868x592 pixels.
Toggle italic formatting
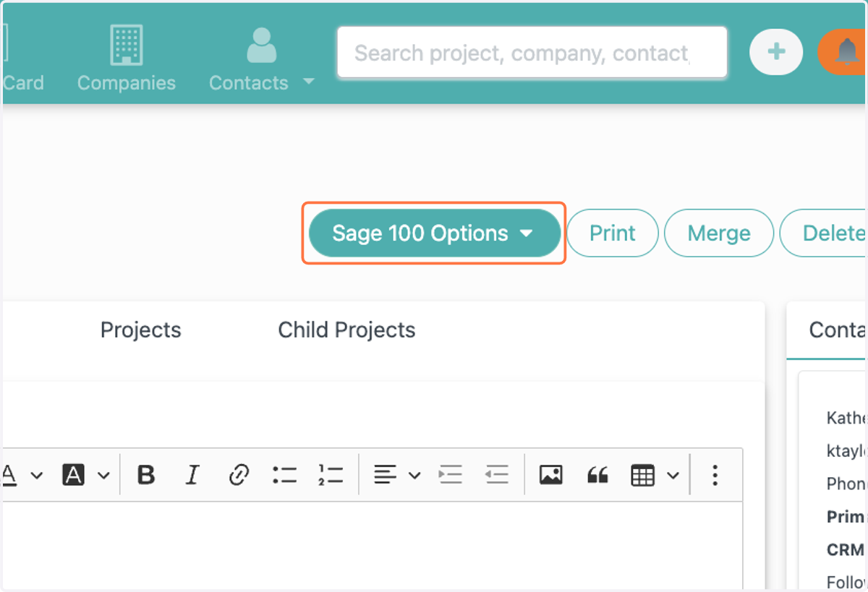pyautogui.click(x=192, y=475)
